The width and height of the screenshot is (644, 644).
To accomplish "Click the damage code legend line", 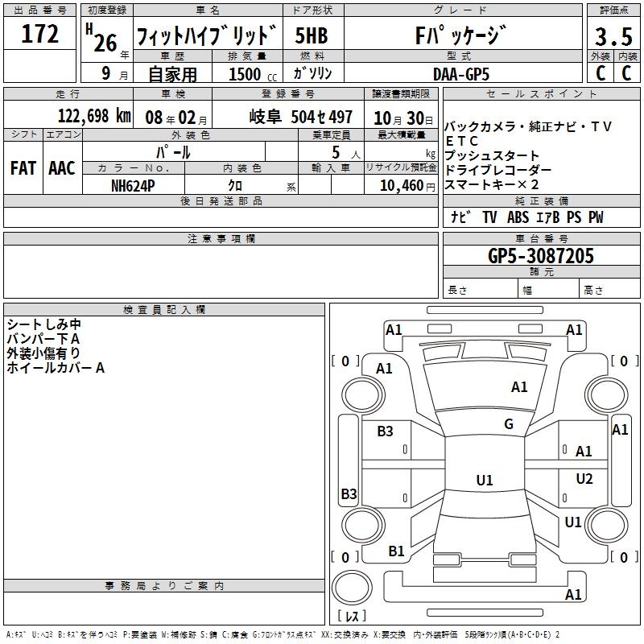I will pos(283,635).
